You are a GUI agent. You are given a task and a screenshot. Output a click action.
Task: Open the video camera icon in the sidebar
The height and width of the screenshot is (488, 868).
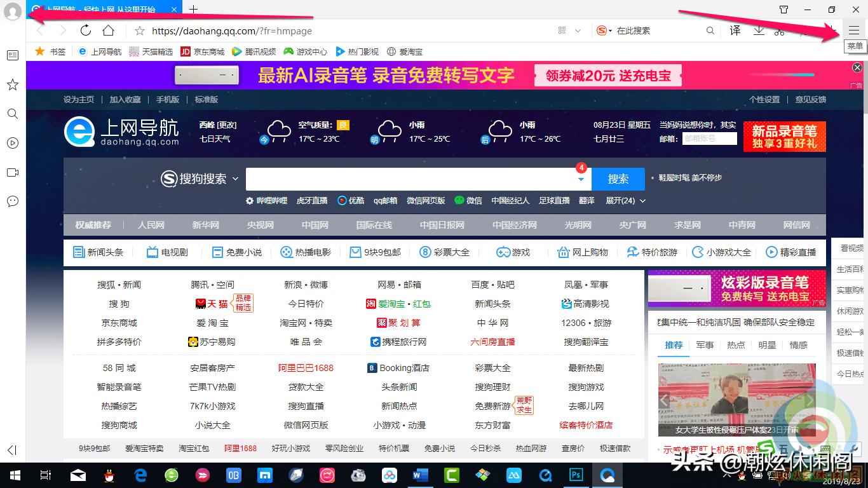[x=12, y=172]
